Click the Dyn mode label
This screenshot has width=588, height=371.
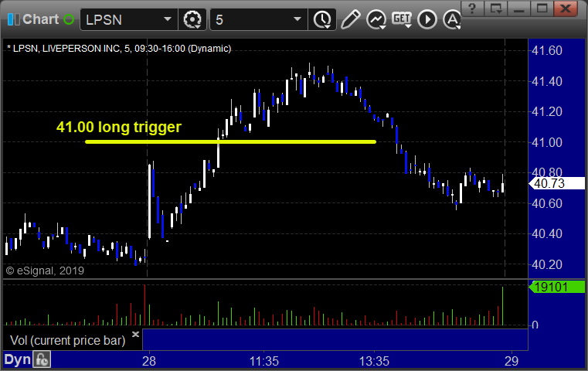pyautogui.click(x=17, y=359)
